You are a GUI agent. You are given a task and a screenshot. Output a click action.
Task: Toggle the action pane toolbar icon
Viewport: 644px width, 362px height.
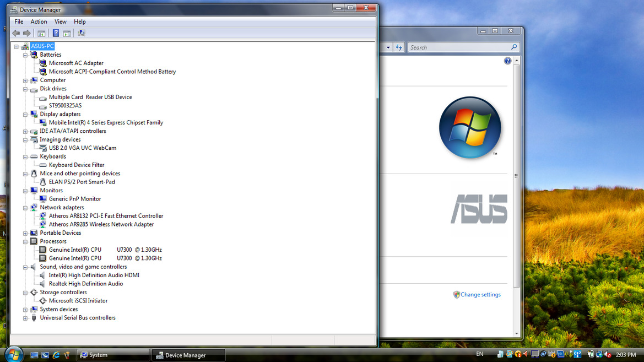pos(67,33)
